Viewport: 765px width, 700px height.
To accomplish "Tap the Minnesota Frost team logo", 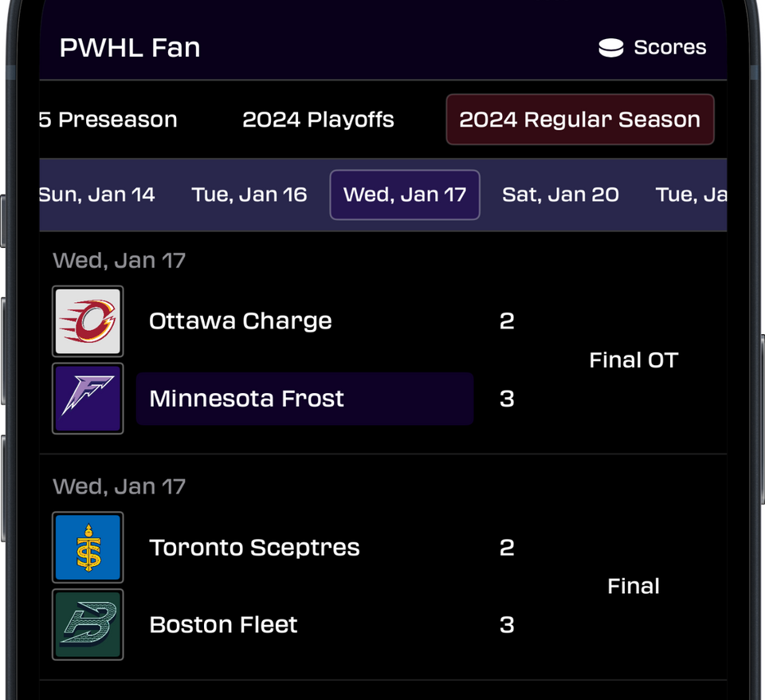I will pos(88,399).
